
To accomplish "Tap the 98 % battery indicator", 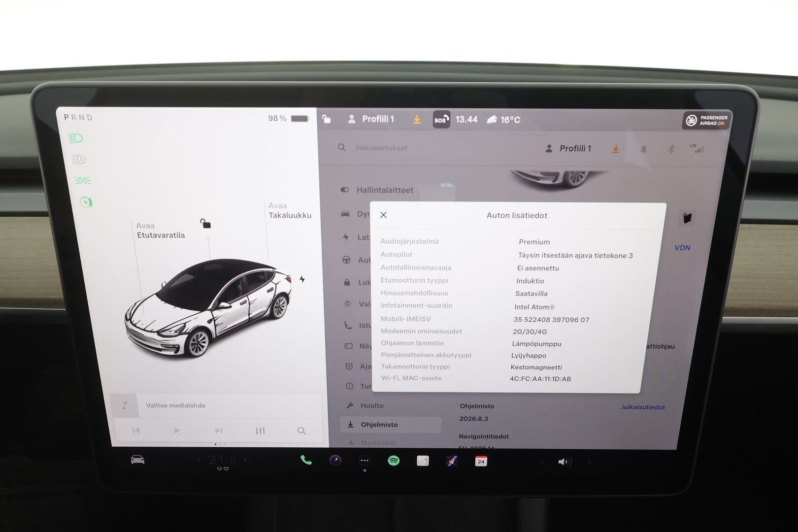I will (x=289, y=118).
